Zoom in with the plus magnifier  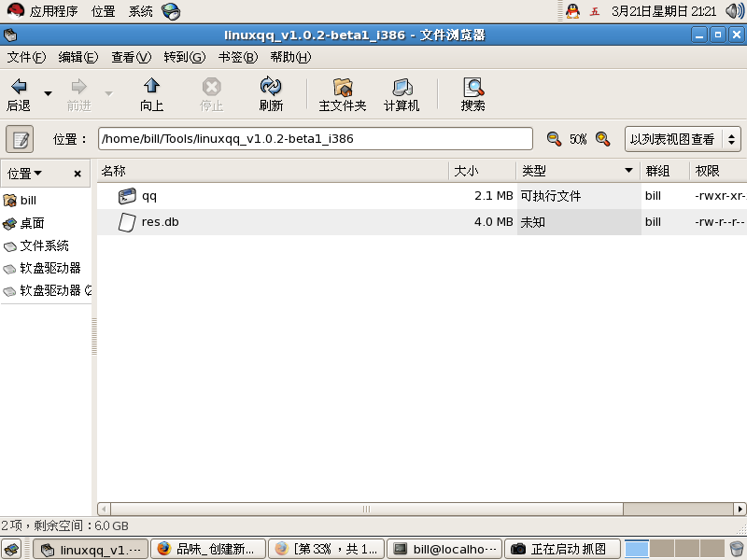602,138
